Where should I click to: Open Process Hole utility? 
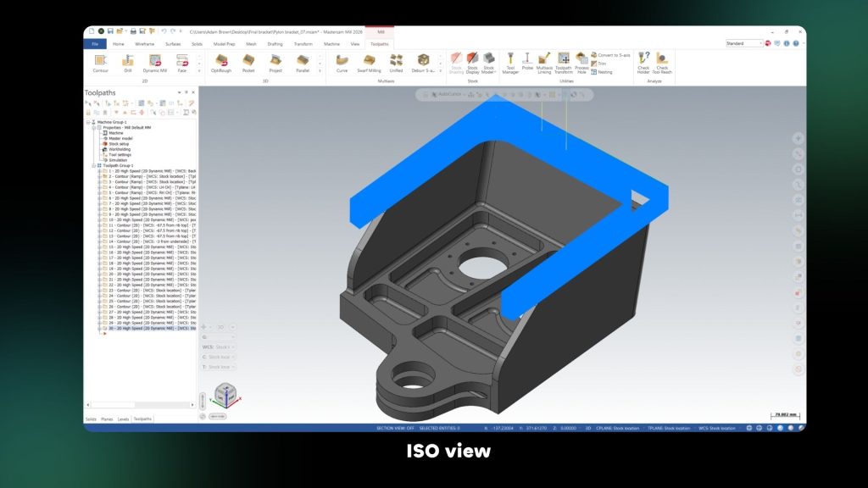(581, 63)
